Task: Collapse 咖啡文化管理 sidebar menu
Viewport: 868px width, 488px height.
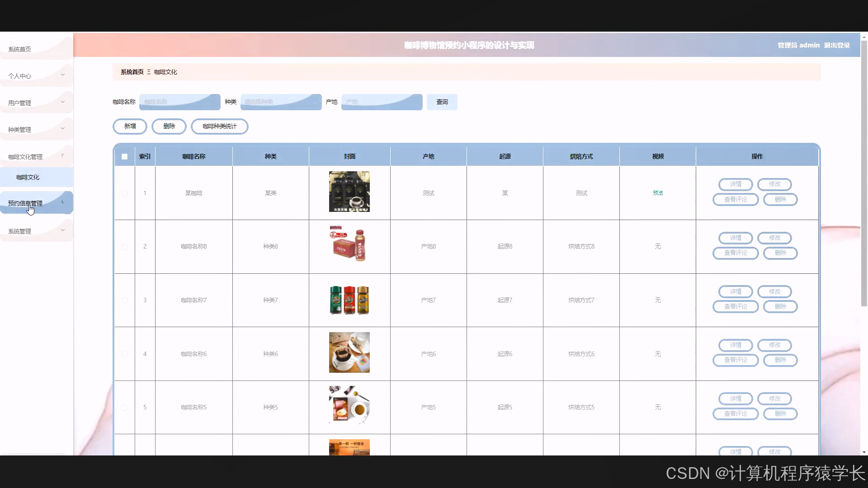Action: (36, 156)
